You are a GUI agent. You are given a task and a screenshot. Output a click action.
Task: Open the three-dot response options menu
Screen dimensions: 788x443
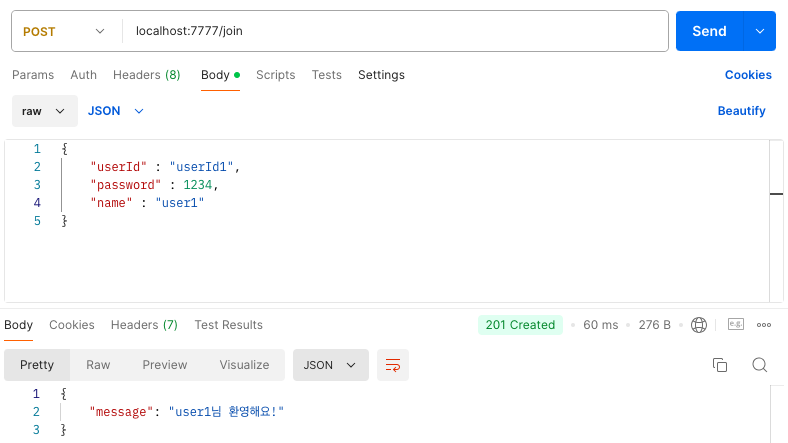click(764, 325)
